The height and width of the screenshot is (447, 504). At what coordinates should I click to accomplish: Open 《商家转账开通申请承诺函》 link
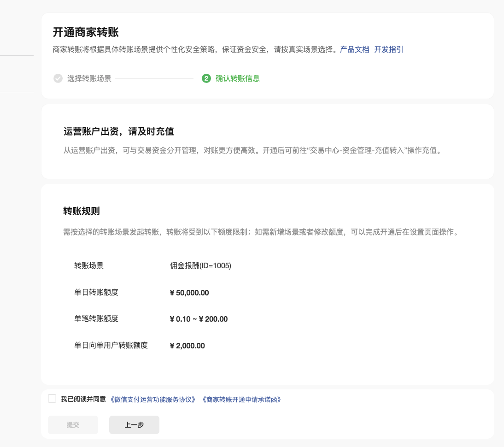tap(241, 400)
